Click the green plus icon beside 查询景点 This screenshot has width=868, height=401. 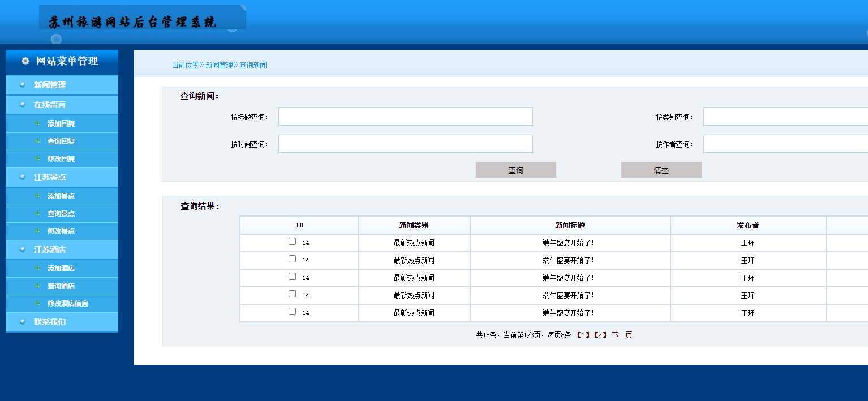coord(37,213)
